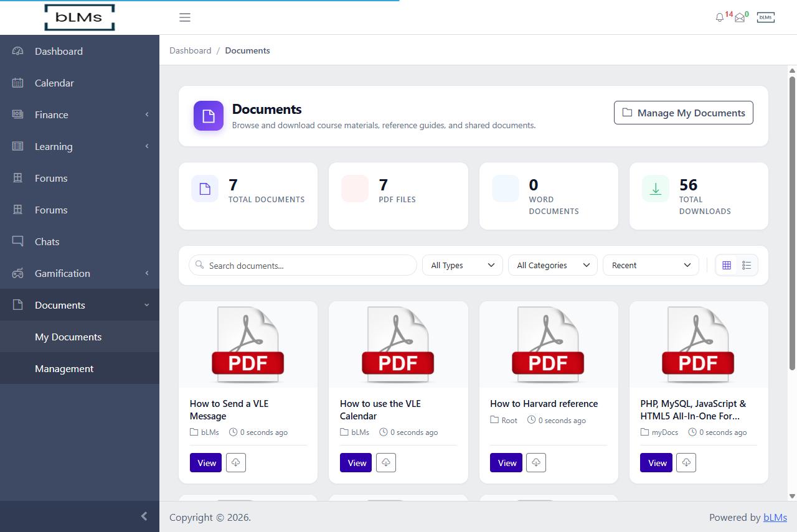This screenshot has width=797, height=532.
Task: Click the Total Documents stat icon
Action: (x=205, y=189)
